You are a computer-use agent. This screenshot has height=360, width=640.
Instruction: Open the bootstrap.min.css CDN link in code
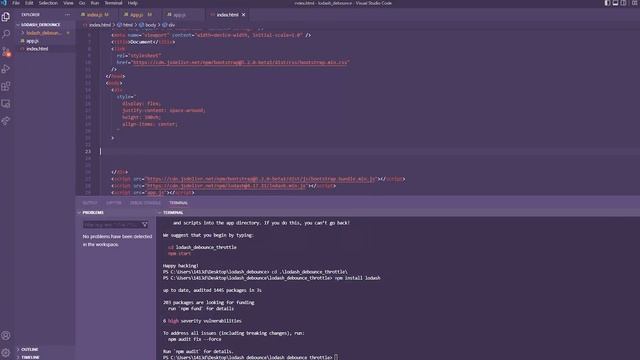tap(241, 62)
